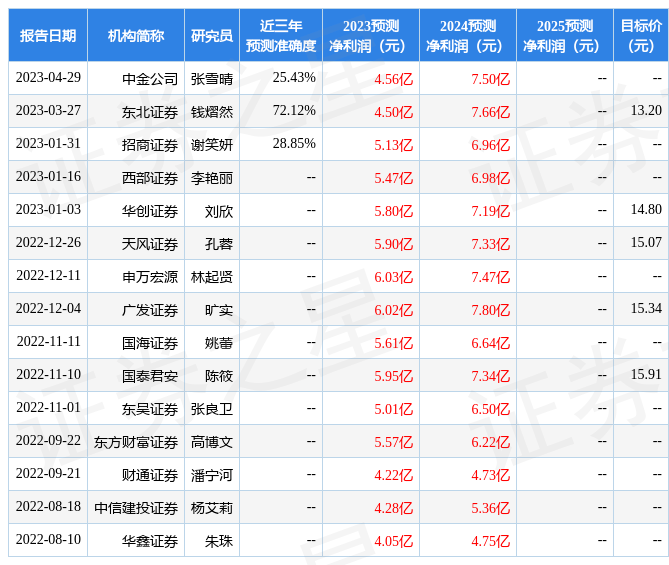This screenshot has height=565, width=669.
Task: Select the date cell 2022-11-11
Action: [48, 341]
